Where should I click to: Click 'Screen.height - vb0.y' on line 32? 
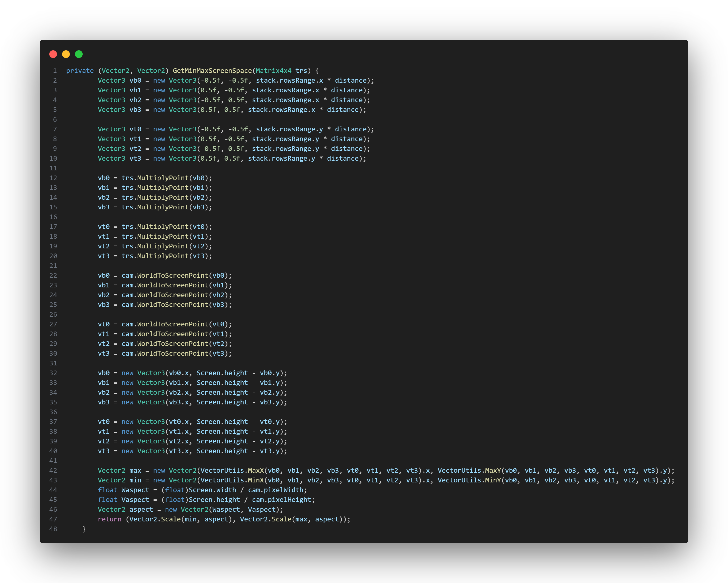coord(238,373)
